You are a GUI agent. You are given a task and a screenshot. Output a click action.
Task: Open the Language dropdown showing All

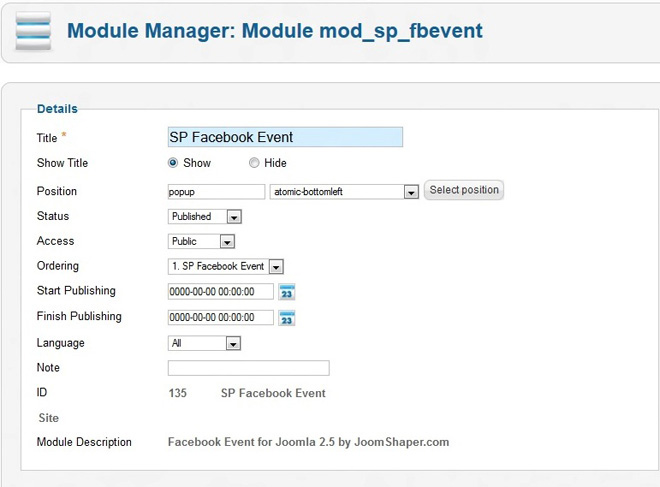(204, 343)
